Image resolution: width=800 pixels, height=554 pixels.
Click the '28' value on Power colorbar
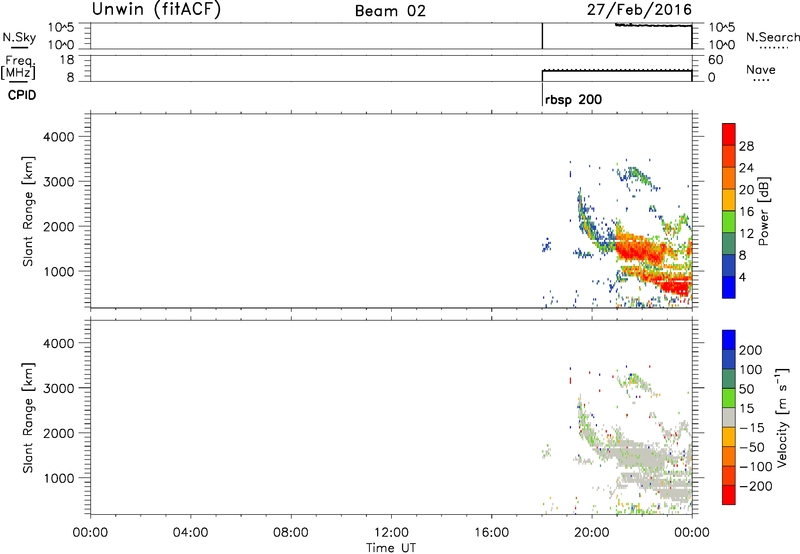(x=746, y=146)
